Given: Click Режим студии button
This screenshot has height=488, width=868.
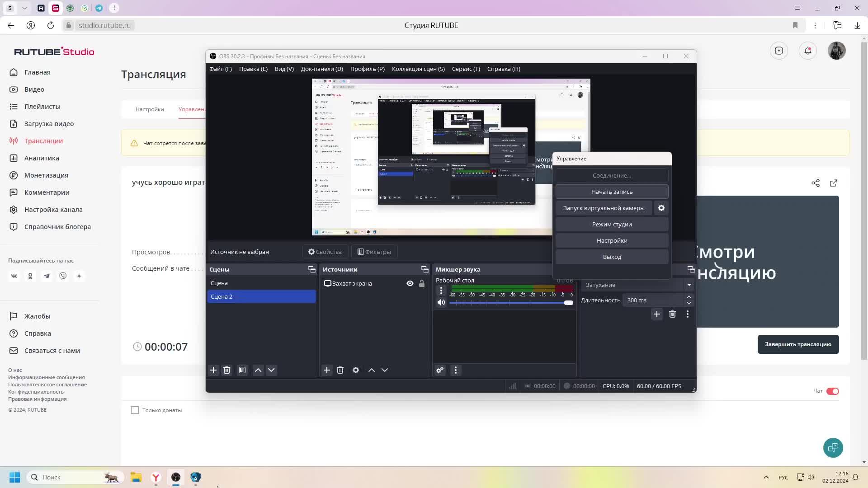Looking at the screenshot, I should 612,224.
